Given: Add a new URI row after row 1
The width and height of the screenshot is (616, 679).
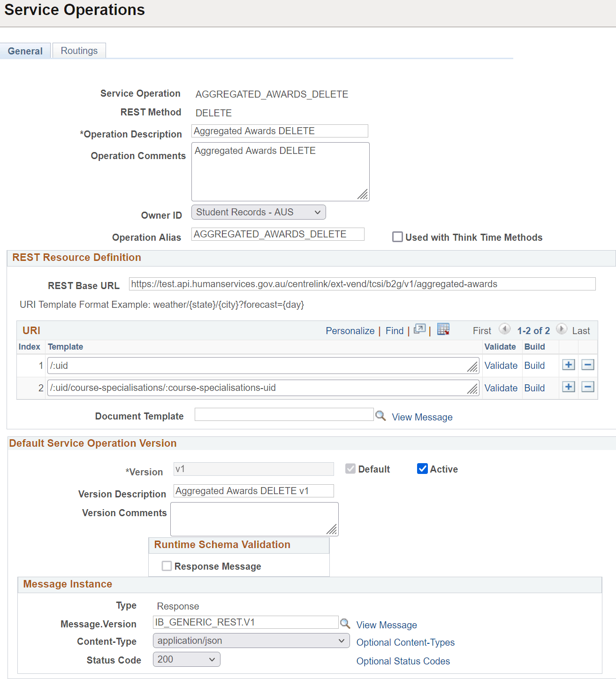Looking at the screenshot, I should [568, 365].
